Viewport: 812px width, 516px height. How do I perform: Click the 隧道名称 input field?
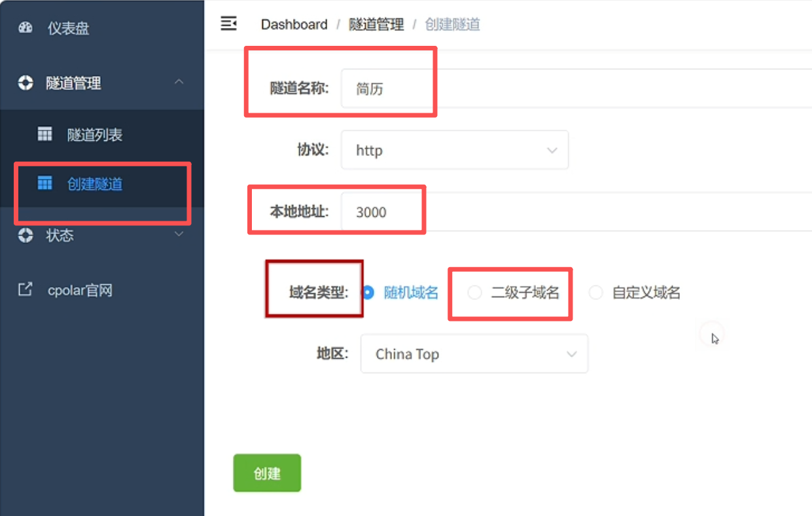point(576,88)
